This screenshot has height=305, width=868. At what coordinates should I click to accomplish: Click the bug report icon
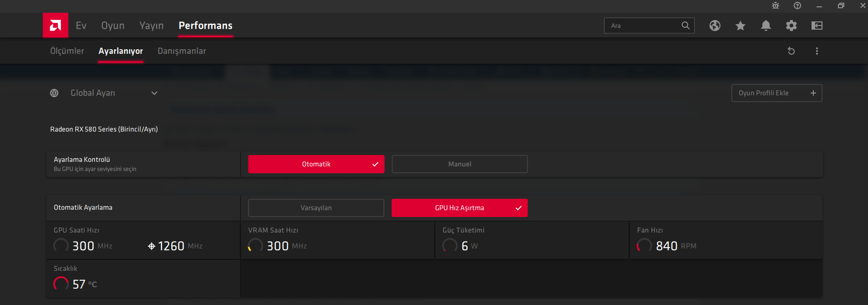(776, 5)
